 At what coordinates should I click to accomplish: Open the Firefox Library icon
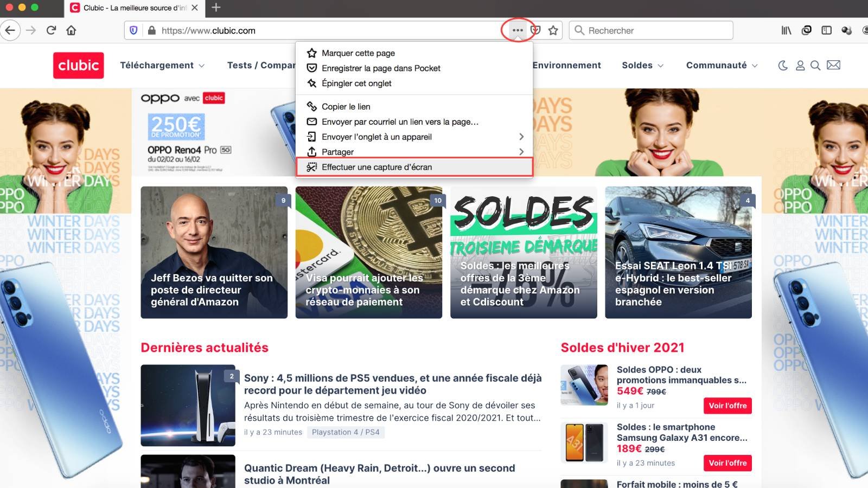tap(786, 30)
